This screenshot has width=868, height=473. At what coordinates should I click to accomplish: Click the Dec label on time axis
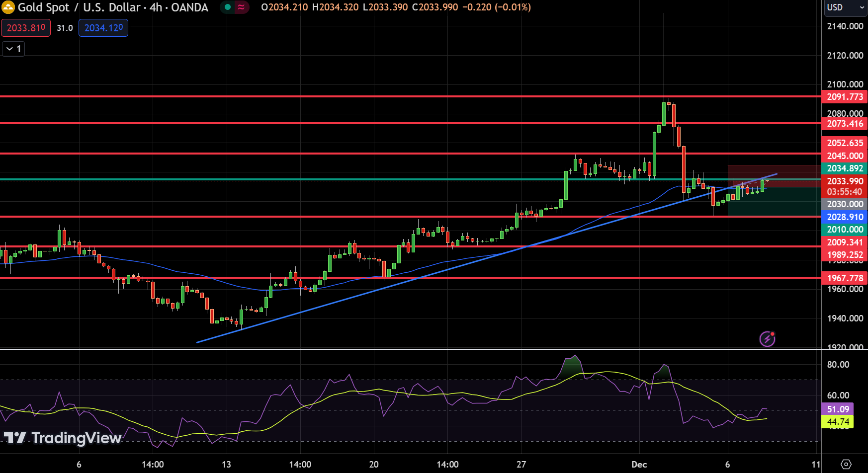pyautogui.click(x=639, y=465)
